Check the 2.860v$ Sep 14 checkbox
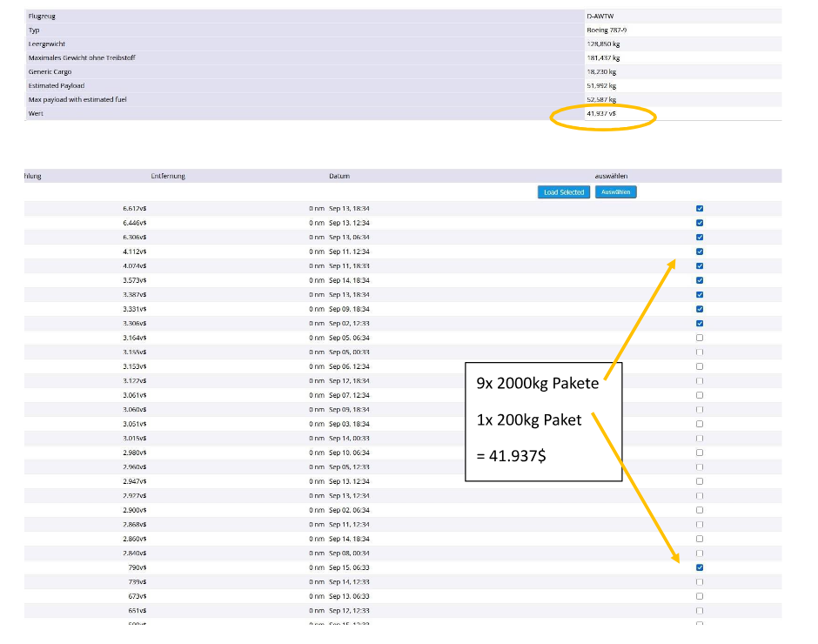 point(700,539)
